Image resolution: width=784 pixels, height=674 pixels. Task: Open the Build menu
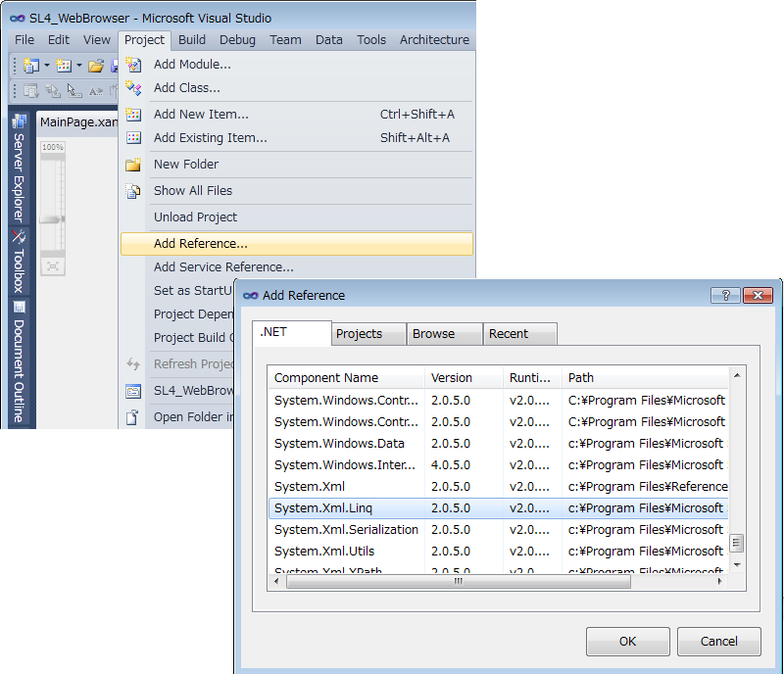point(192,40)
